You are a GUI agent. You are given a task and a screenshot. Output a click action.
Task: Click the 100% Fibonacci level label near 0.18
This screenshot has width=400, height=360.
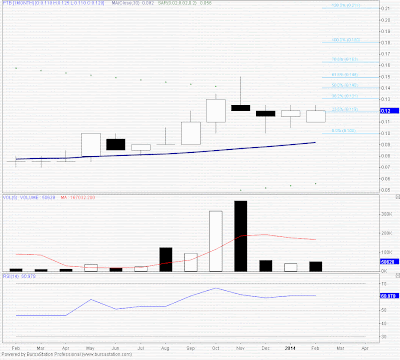[x=346, y=40]
